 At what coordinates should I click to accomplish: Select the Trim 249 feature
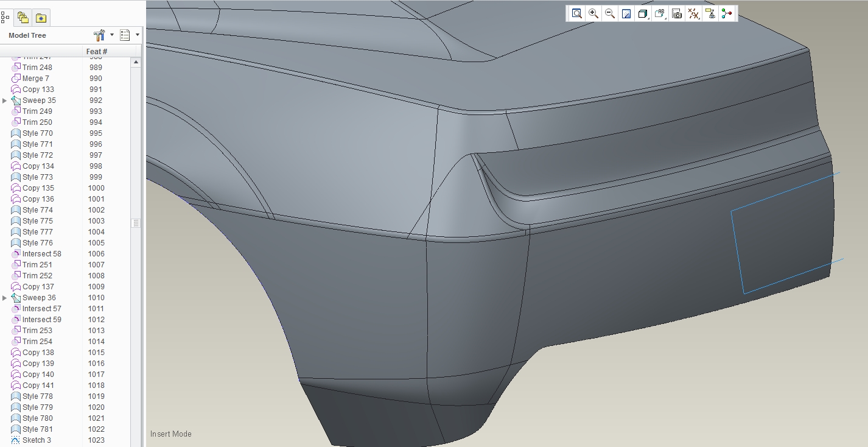pyautogui.click(x=32, y=111)
